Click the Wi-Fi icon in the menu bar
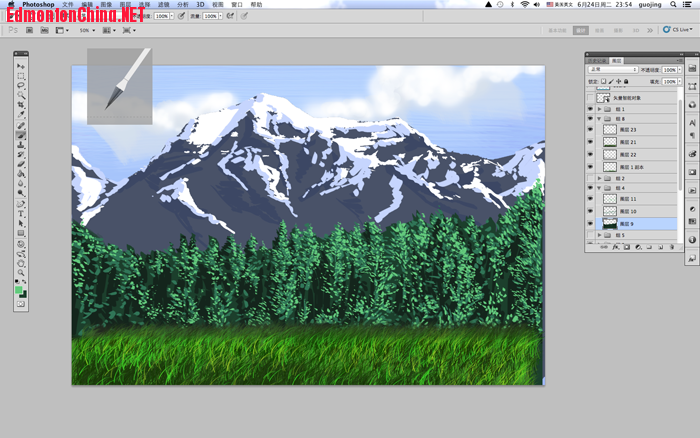700x438 pixels. [524, 5]
